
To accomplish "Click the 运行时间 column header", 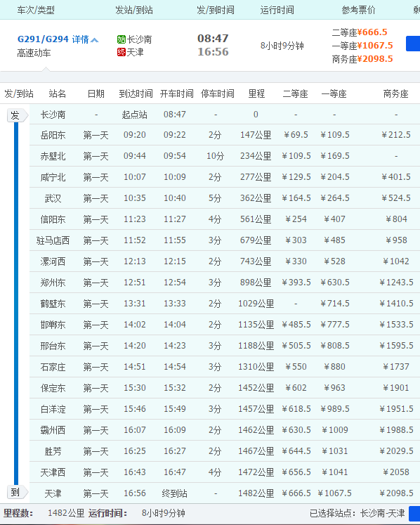I will point(277,10).
